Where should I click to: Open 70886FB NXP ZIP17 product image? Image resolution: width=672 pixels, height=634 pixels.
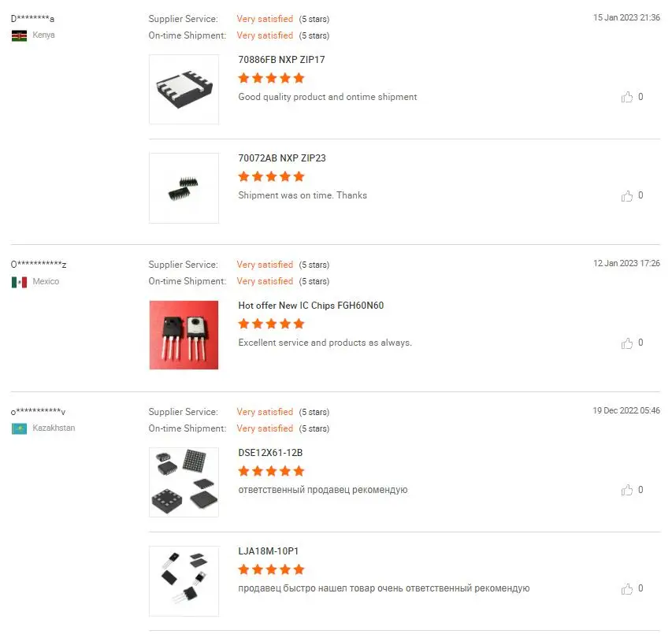point(184,89)
